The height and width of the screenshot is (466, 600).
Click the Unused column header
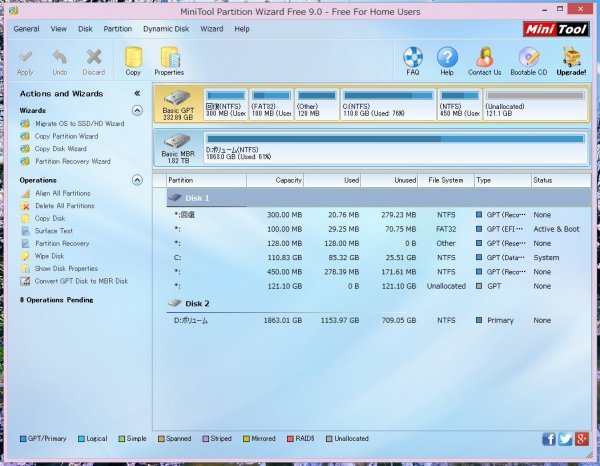(389, 180)
